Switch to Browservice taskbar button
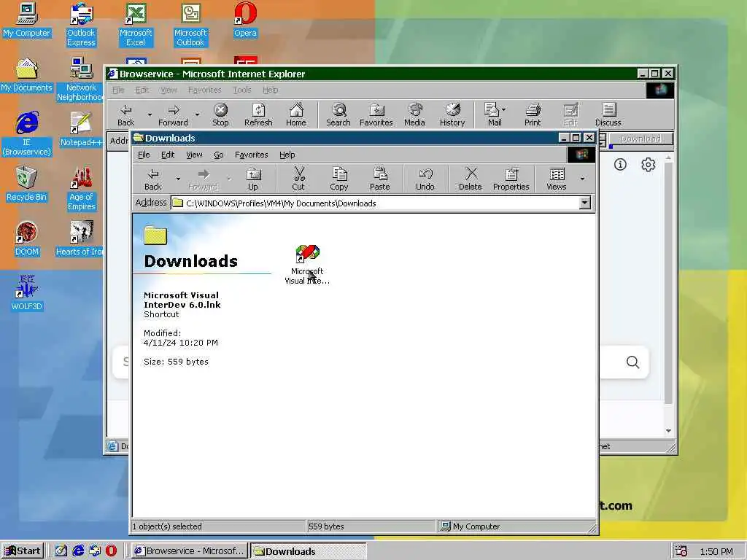747x560 pixels. coord(190,551)
